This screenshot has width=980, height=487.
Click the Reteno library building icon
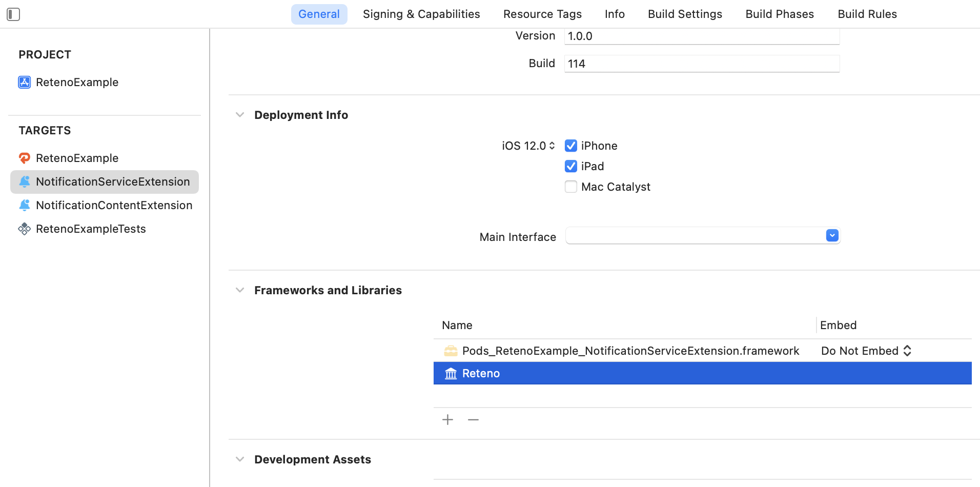point(451,373)
